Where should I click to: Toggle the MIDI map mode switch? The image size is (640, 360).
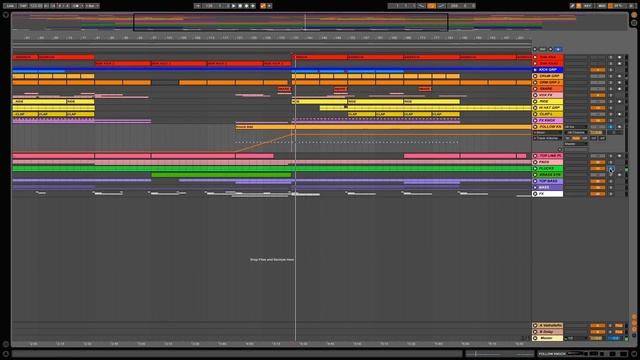click(601, 6)
